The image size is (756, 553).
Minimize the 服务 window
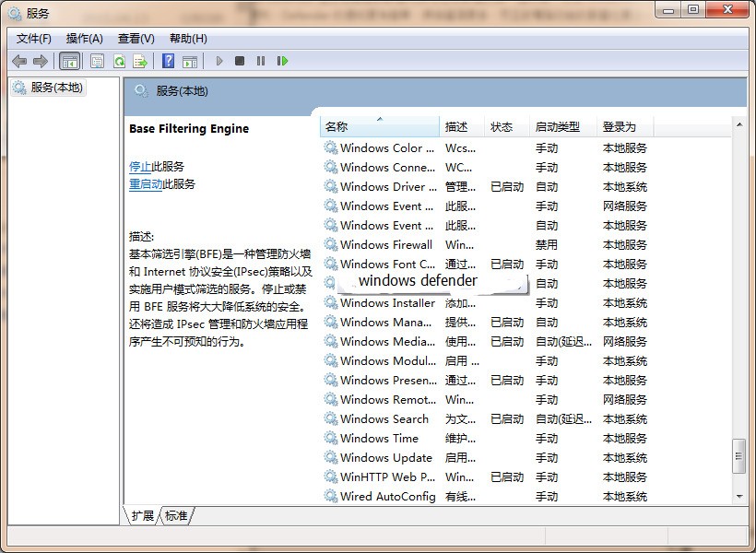coord(668,9)
